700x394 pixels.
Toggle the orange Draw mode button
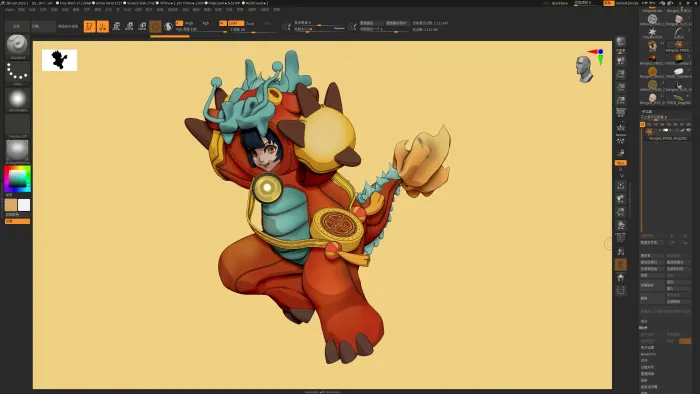(103, 26)
